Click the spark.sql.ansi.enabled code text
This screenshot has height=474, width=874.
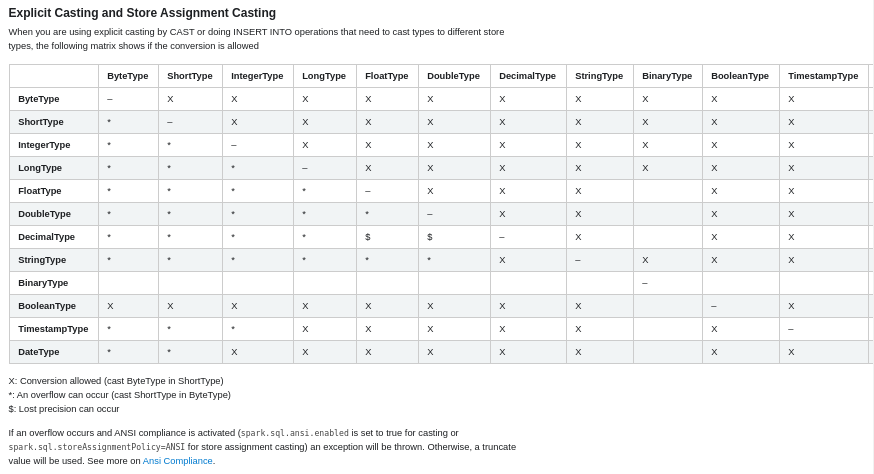click(295, 433)
